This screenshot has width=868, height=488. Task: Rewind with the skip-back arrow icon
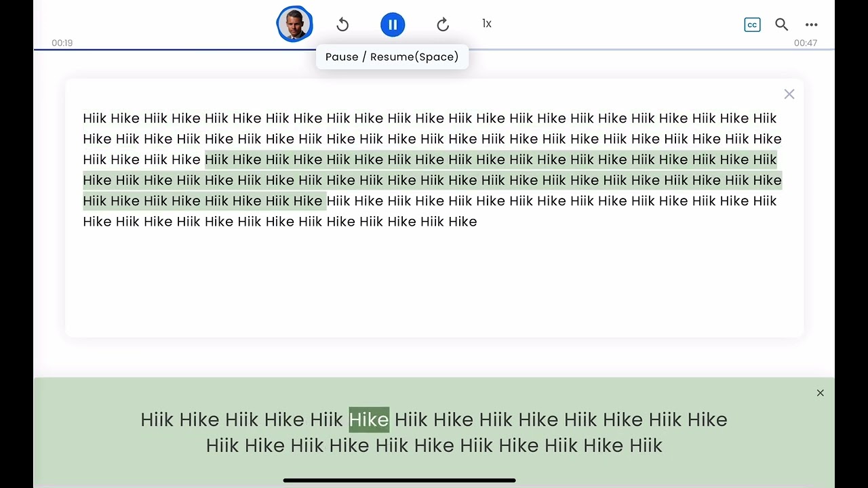click(342, 24)
